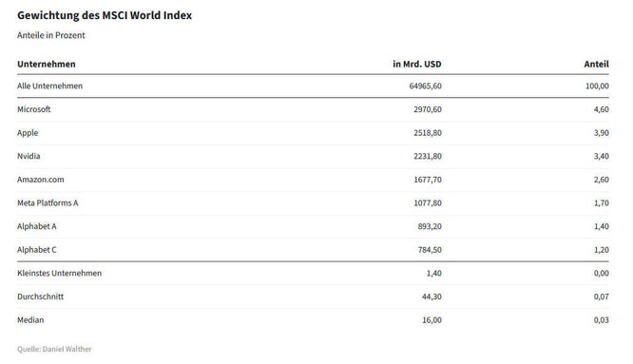The image size is (633, 364).
Task: Click Apple's share value 3,90
Action: point(601,133)
